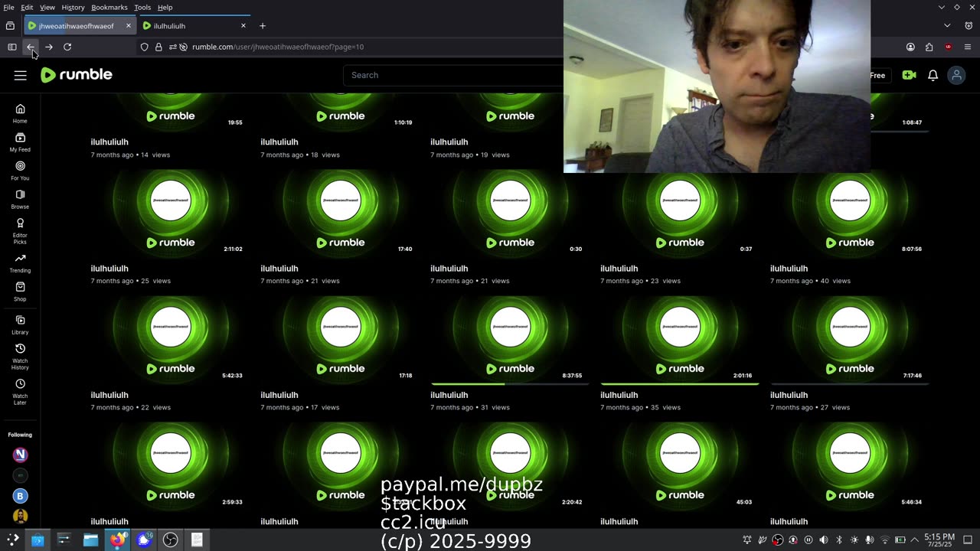Open the Tools menu
This screenshot has height=551, width=980.
pyautogui.click(x=142, y=7)
